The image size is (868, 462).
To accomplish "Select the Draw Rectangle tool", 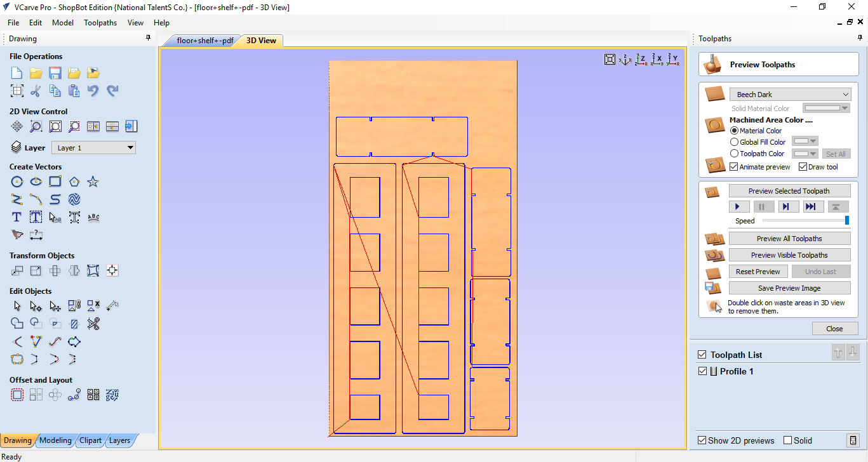I will click(x=55, y=182).
